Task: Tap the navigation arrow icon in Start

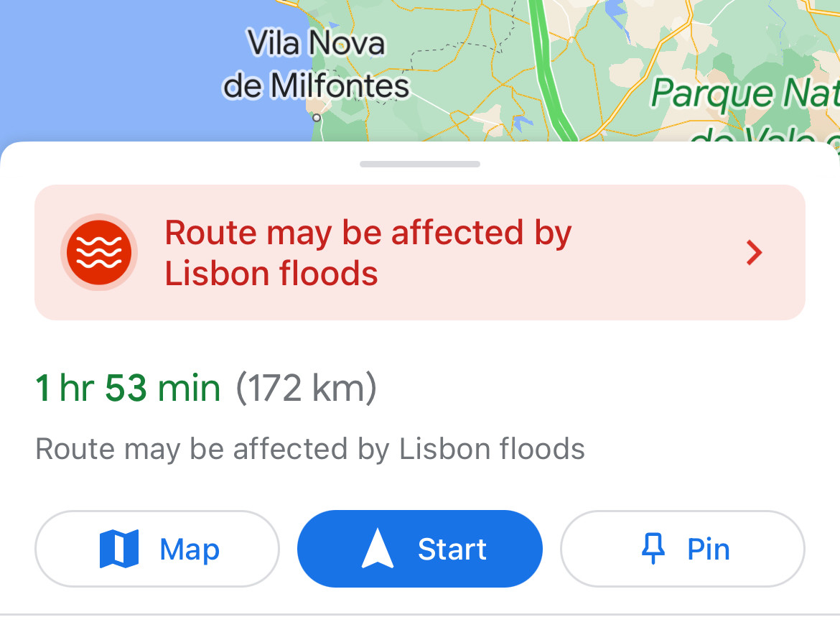Action: pos(378,550)
